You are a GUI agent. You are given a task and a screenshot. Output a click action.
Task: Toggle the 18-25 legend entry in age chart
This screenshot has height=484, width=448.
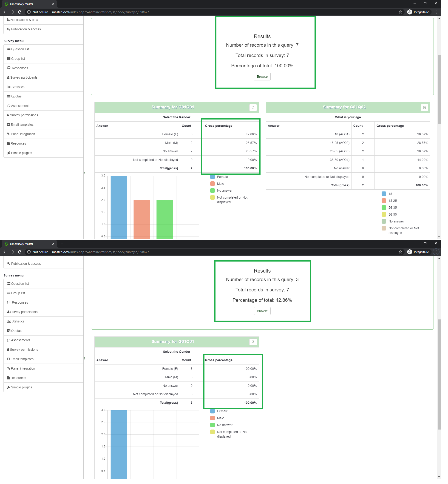point(392,201)
